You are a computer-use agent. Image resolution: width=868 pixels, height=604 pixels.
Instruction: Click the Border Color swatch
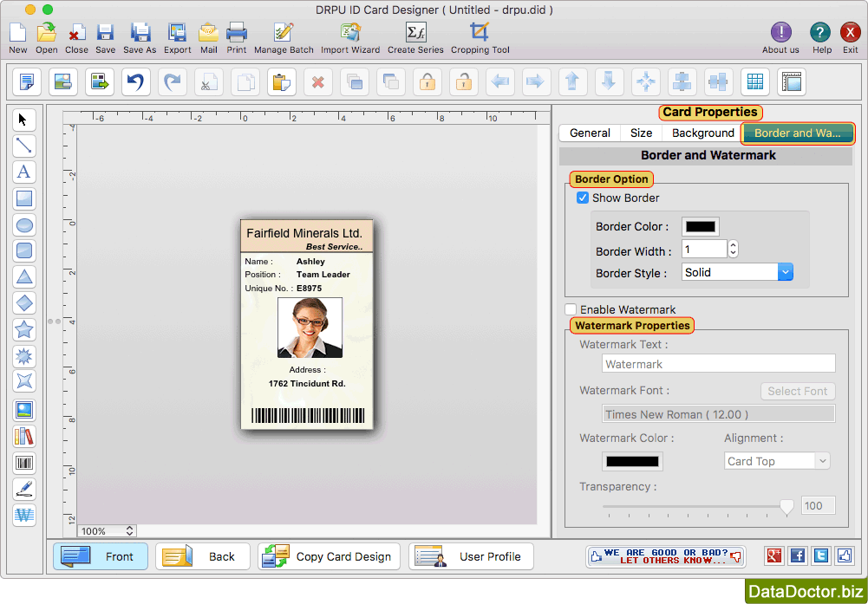click(x=701, y=226)
